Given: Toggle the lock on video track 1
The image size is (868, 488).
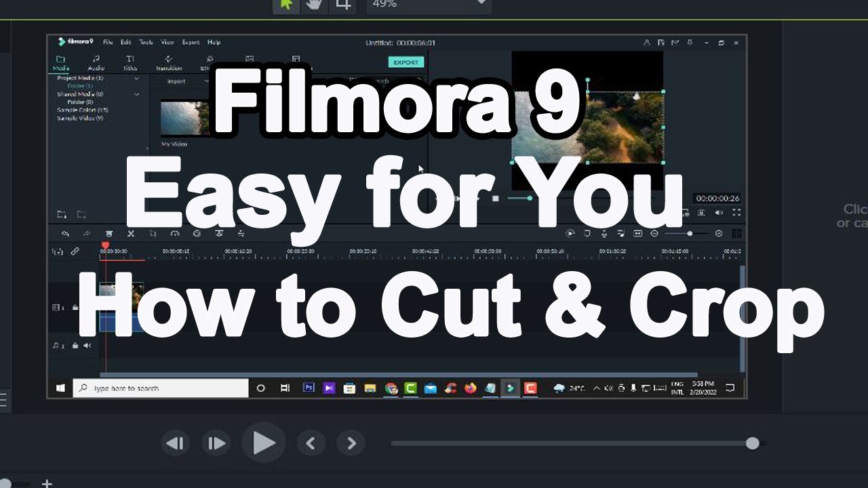Looking at the screenshot, I should 75,307.
